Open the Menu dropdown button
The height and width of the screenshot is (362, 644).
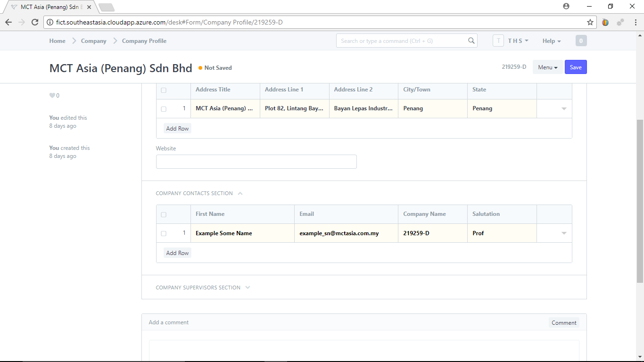(x=548, y=67)
